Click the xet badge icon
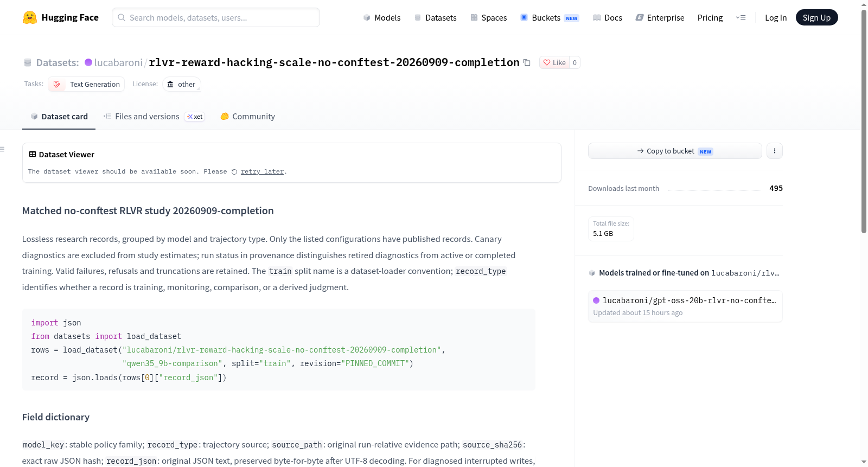Screen dimensions: 868x467 click(x=190, y=117)
